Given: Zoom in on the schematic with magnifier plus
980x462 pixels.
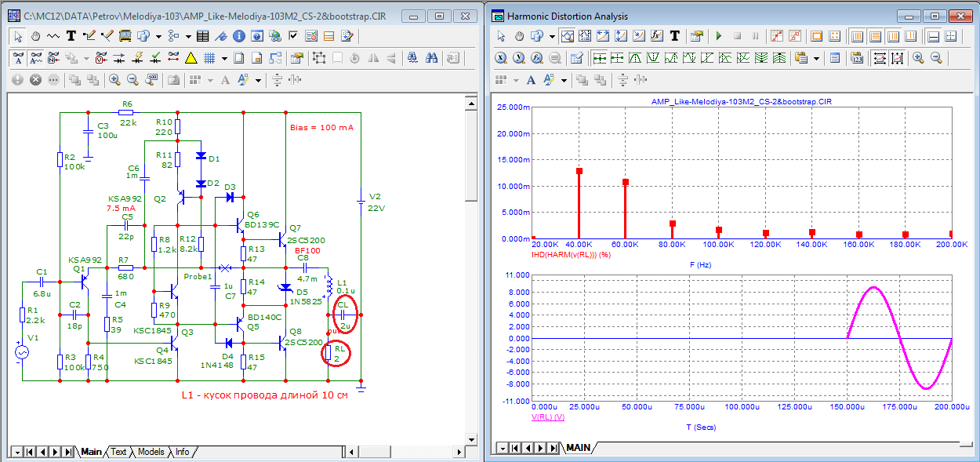Looking at the screenshot, I should 114,79.
